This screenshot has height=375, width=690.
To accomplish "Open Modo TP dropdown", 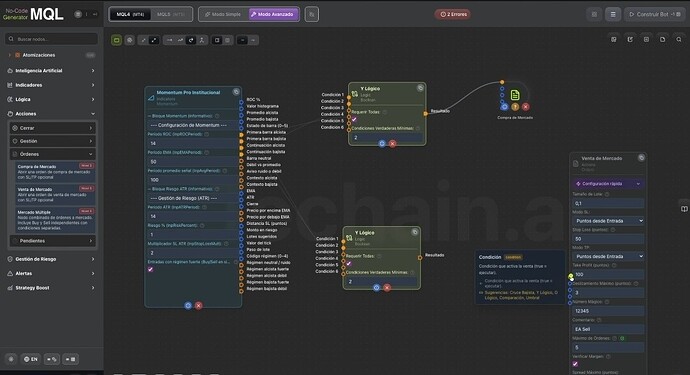I will [608, 256].
